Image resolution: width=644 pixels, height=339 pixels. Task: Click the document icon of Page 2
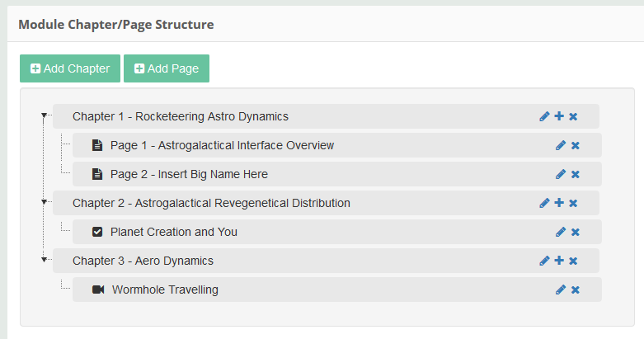[97, 174]
